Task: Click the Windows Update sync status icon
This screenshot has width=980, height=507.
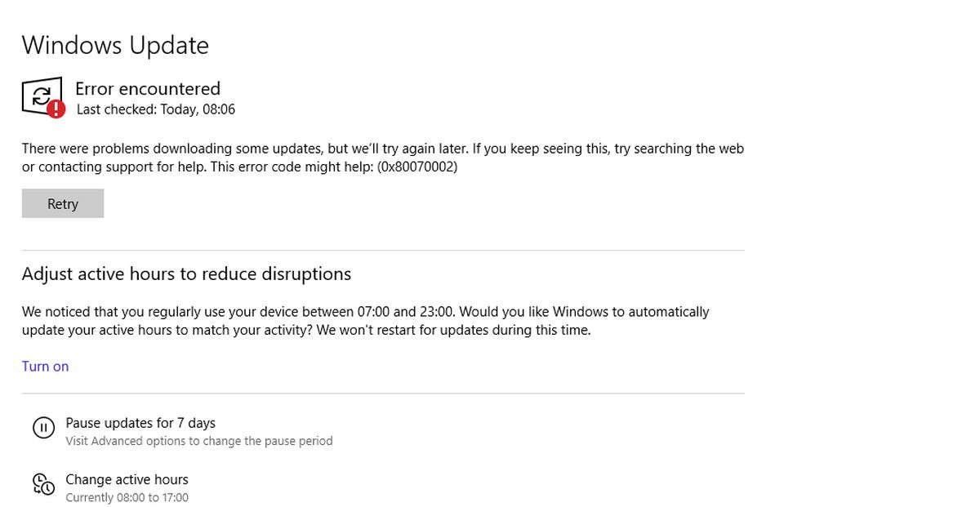Action: (40, 96)
